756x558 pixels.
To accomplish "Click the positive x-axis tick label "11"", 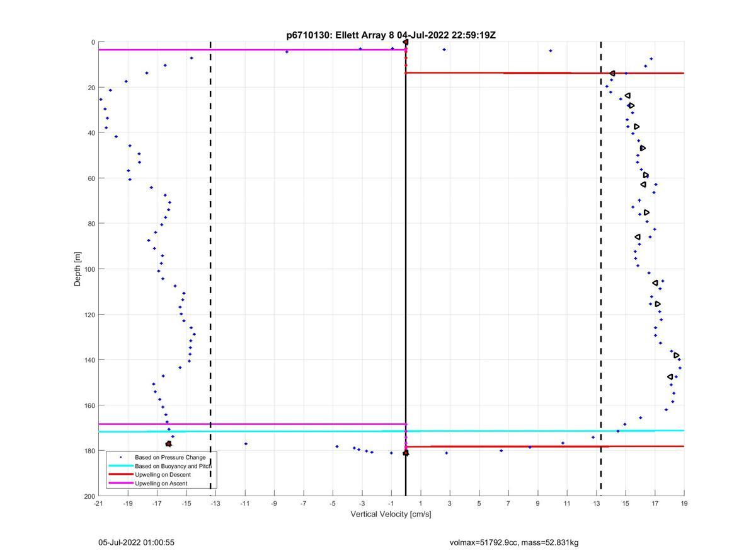I will [x=567, y=504].
